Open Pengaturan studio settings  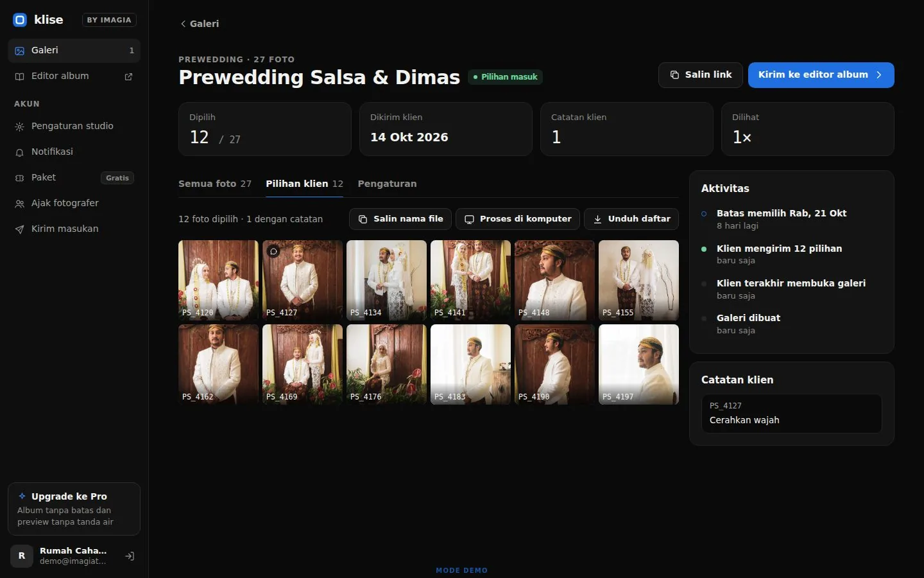click(74, 127)
